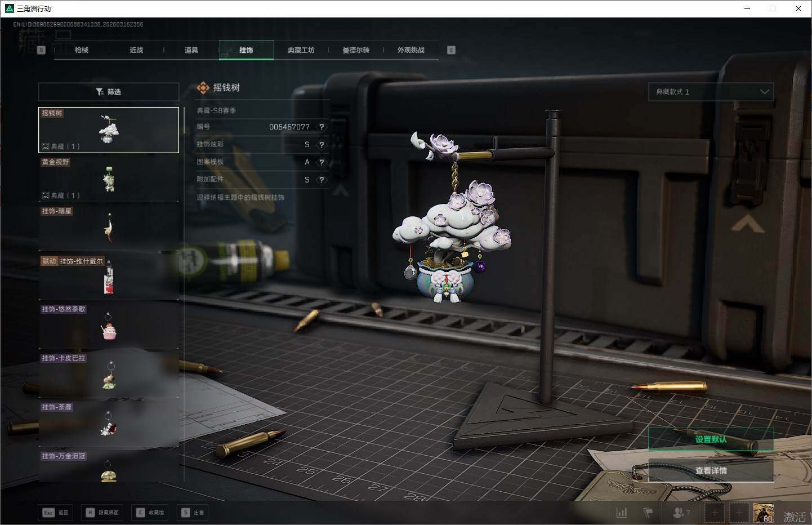
Task: Go to the 道具 tab
Action: tap(191, 50)
